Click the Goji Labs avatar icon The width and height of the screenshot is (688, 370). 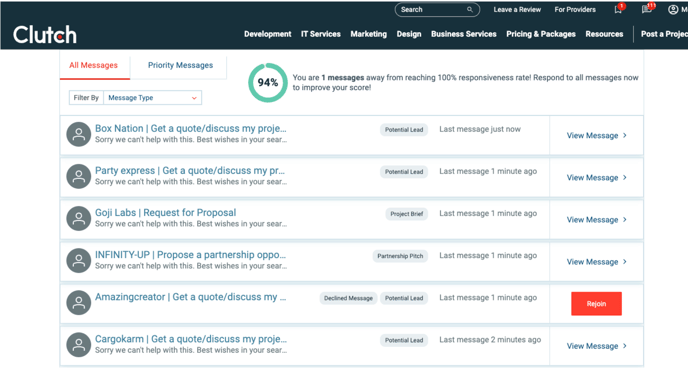pos(79,219)
